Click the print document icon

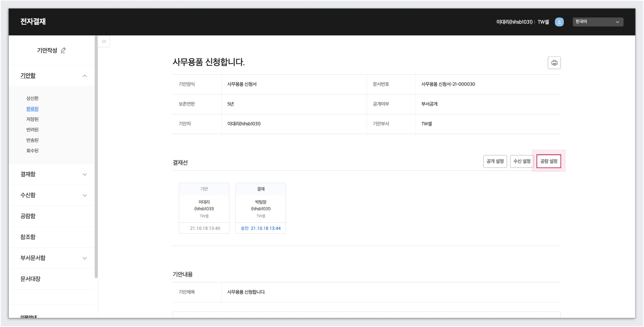[554, 63]
